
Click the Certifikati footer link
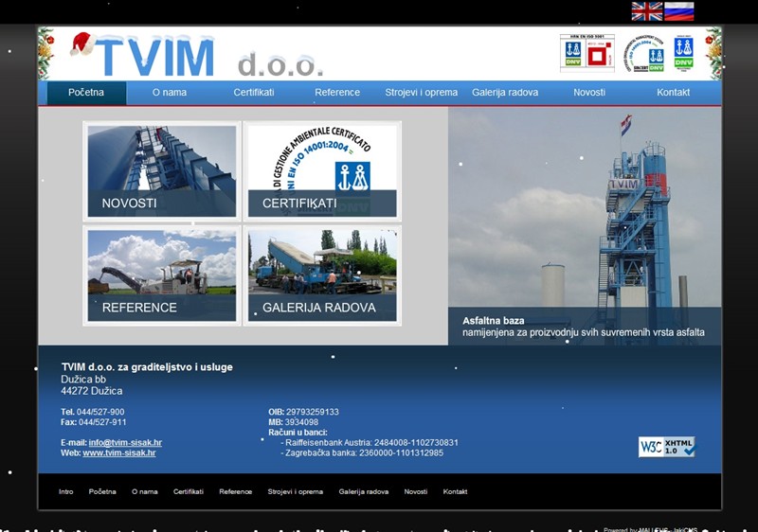tap(189, 491)
